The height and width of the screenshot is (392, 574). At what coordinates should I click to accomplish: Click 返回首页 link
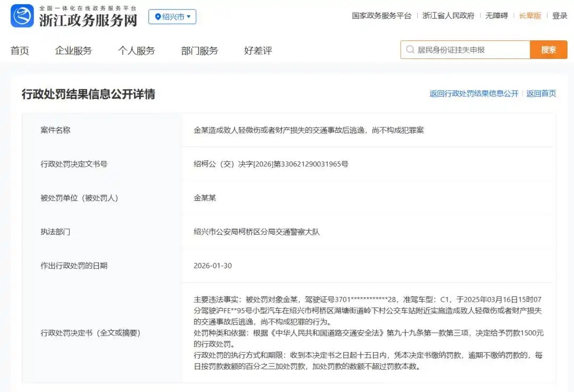coord(541,93)
